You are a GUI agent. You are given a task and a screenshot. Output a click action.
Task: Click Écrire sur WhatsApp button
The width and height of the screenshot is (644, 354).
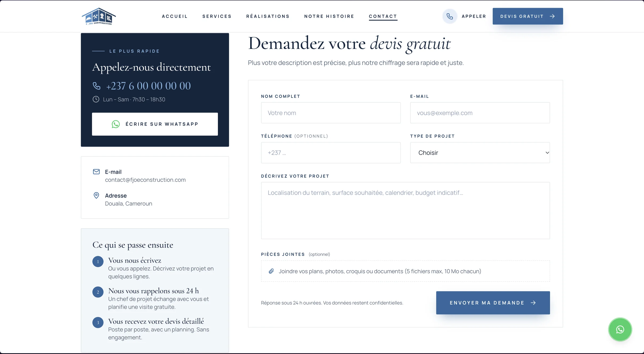point(155,124)
